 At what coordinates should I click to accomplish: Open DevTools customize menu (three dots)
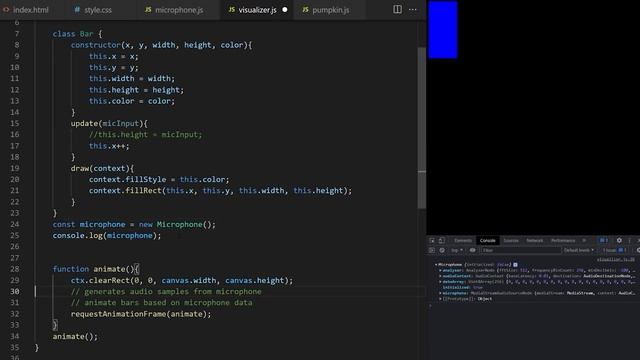click(629, 240)
